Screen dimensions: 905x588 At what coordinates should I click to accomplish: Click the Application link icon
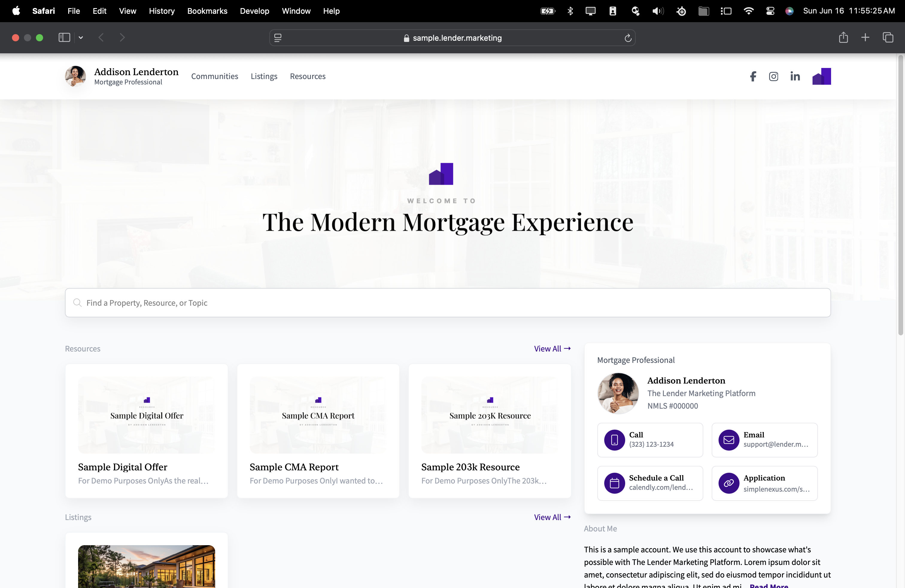point(728,483)
